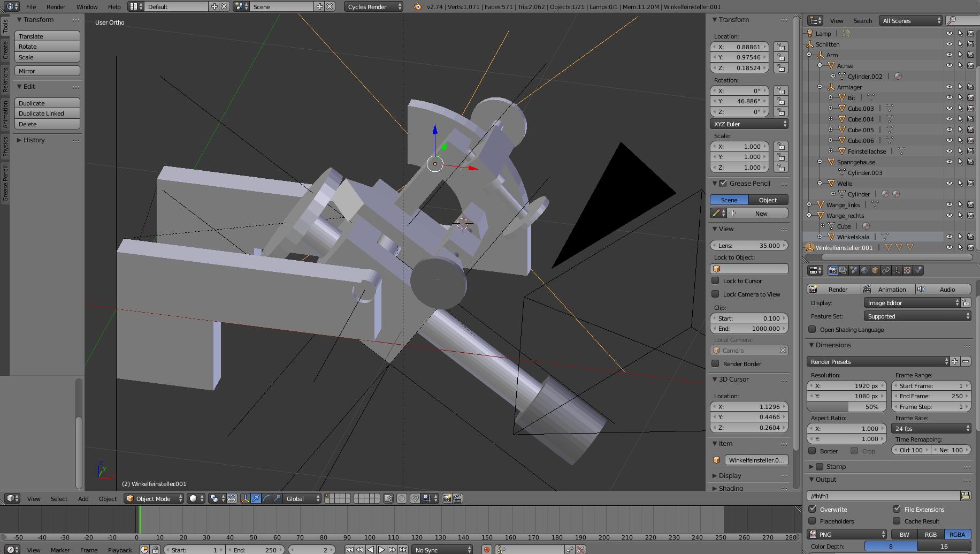980x554 pixels.
Task: Open the Constraints properties tab
Action: pos(886,270)
